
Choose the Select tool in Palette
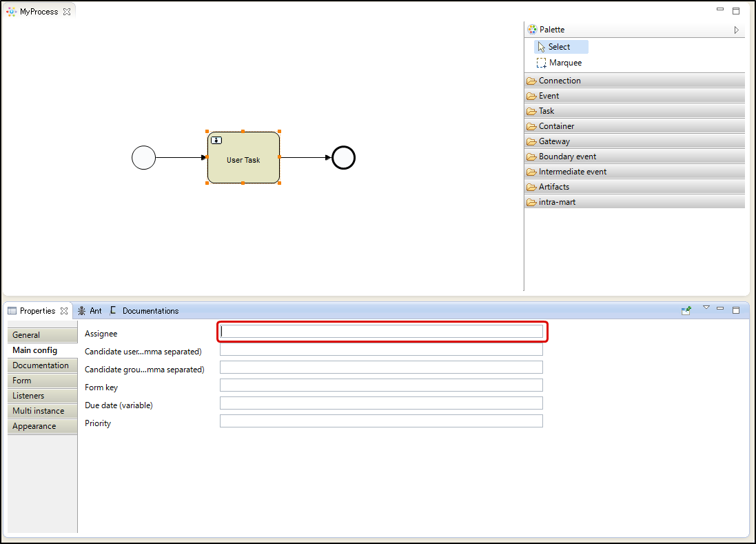[x=561, y=47]
